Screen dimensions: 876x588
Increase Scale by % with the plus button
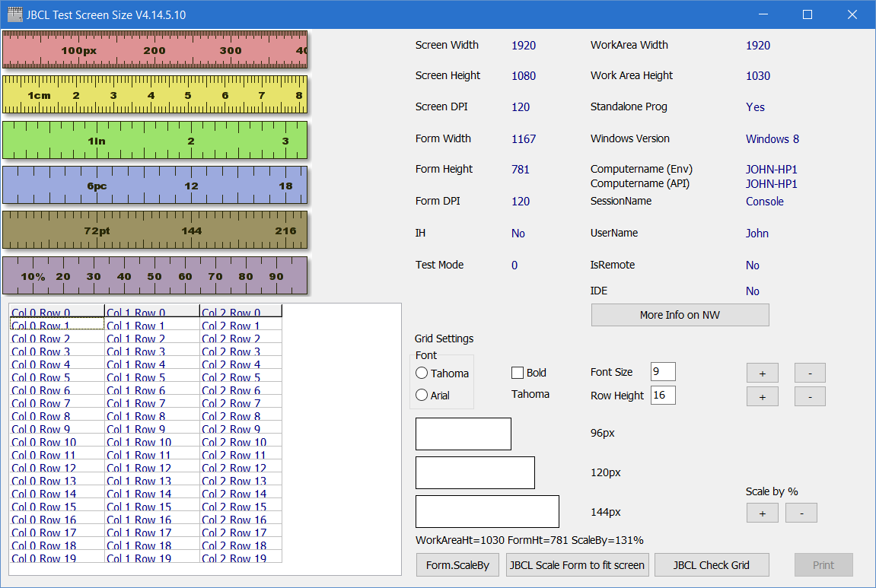coord(762,513)
